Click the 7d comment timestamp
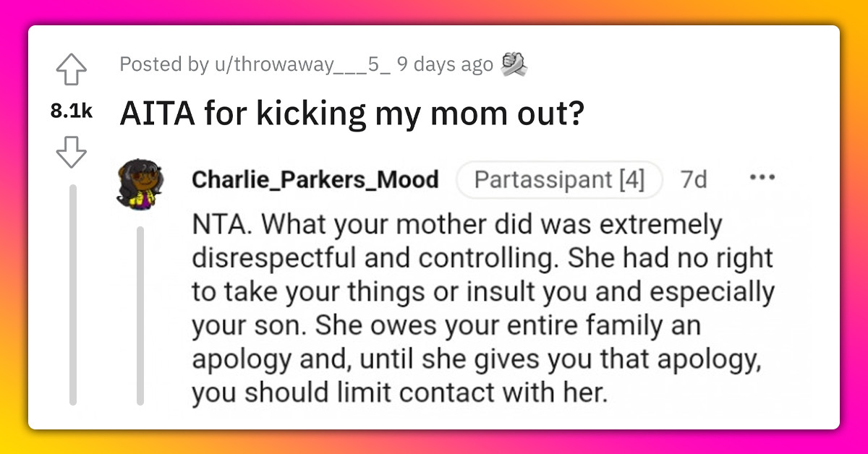868x454 pixels. tap(693, 179)
